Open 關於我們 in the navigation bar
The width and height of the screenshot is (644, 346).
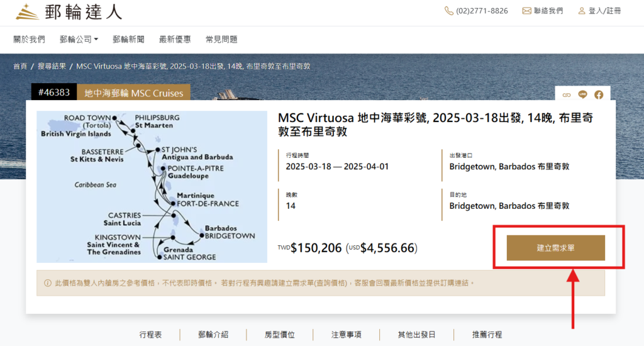[29, 40]
